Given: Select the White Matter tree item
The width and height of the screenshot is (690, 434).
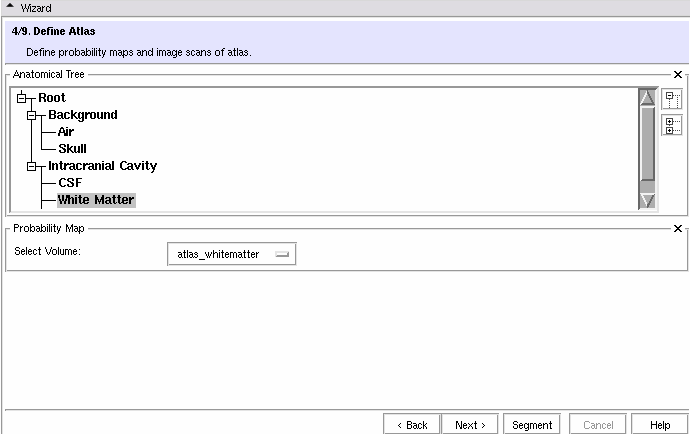Looking at the screenshot, I should coord(95,200).
